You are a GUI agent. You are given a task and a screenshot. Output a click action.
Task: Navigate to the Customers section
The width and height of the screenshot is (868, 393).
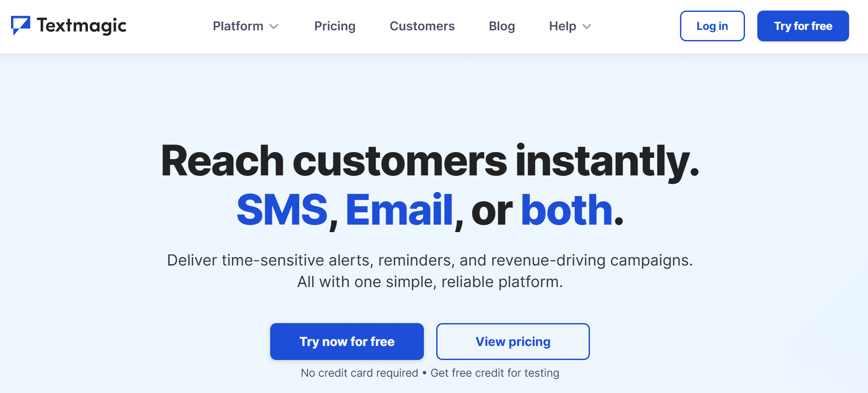(422, 26)
